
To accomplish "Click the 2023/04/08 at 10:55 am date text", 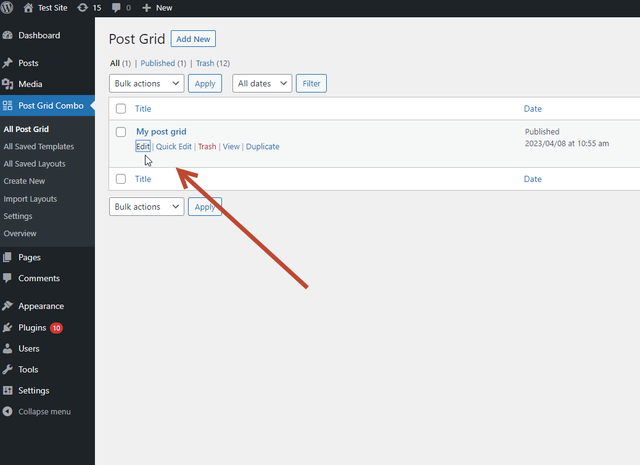I will coord(567,143).
